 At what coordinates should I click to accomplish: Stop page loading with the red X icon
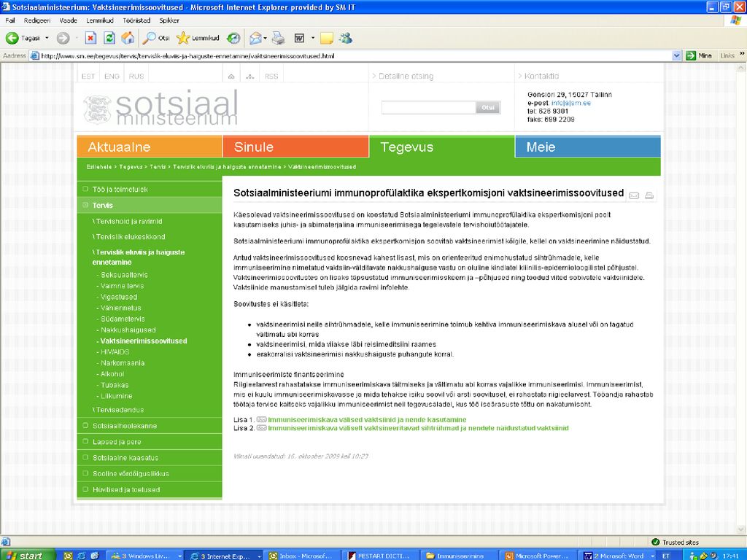coord(90,38)
